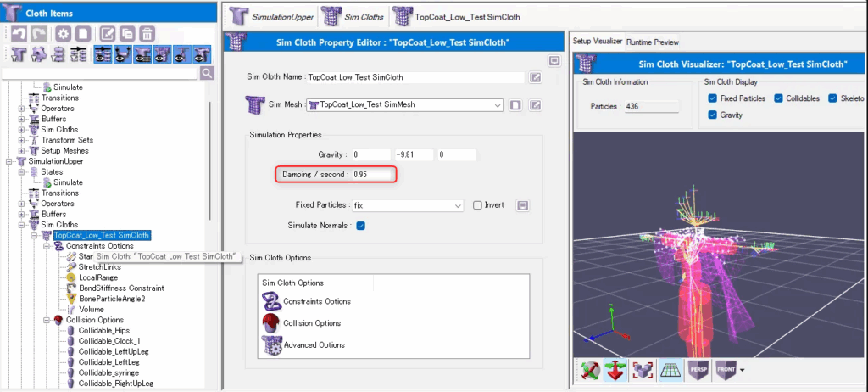This screenshot has width=868, height=392.
Task: Click edit icon beside Sim Cloth Name
Action: pos(535,77)
